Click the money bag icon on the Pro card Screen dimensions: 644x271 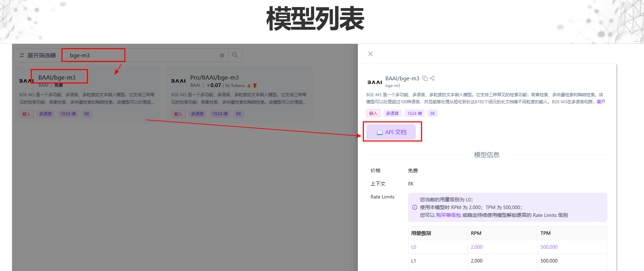coord(249,85)
